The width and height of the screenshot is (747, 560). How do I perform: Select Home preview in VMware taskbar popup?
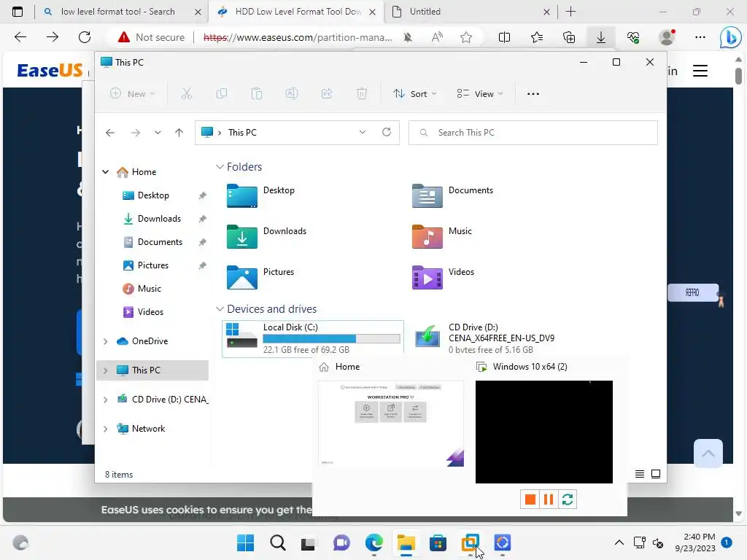pos(391,424)
